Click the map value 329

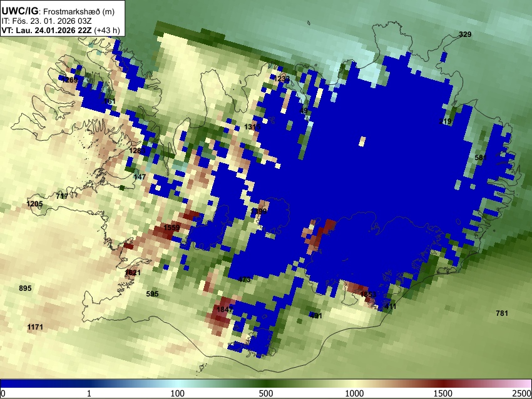coord(465,34)
